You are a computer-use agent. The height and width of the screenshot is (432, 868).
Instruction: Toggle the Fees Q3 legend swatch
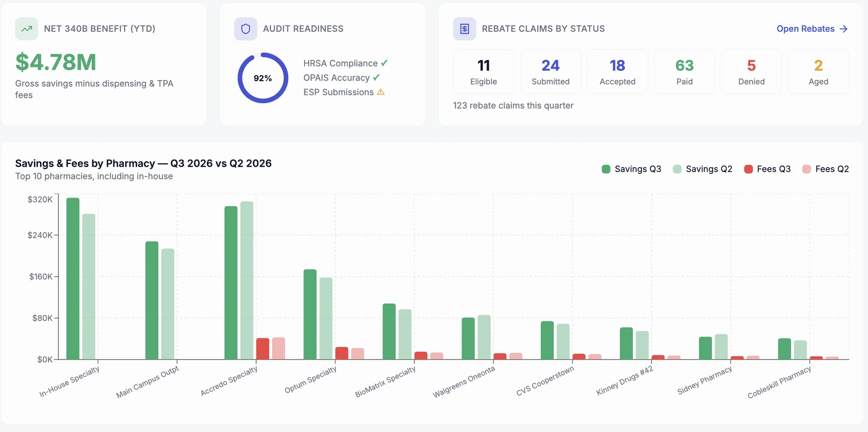click(x=749, y=169)
